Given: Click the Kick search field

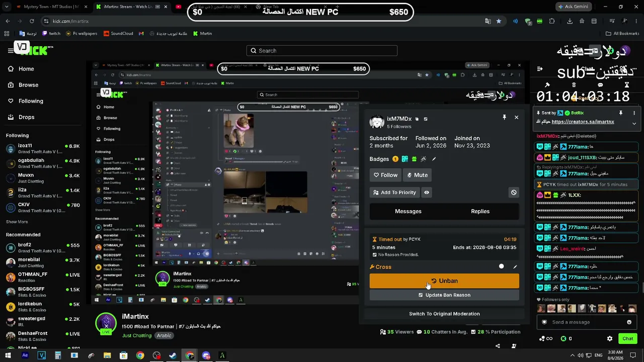Looking at the screenshot, I should (x=322, y=51).
